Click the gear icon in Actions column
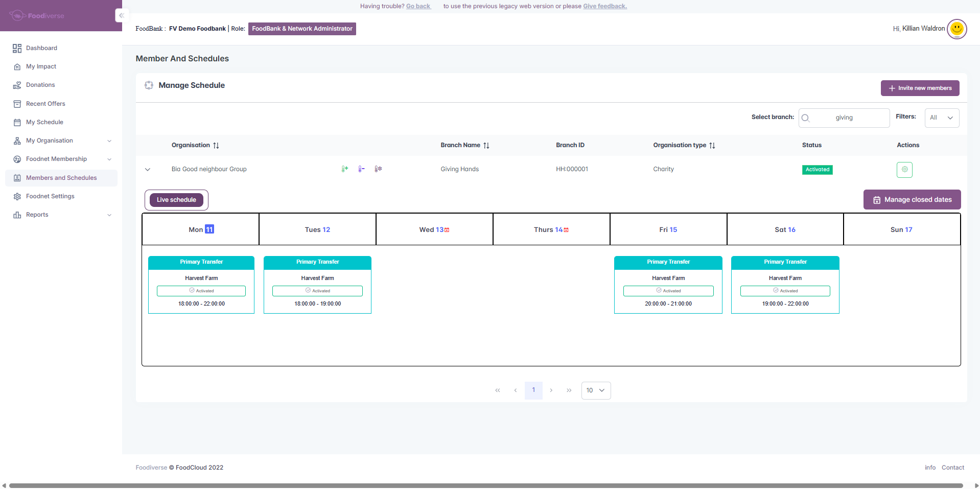This screenshot has height=489, width=980. pyautogui.click(x=904, y=170)
